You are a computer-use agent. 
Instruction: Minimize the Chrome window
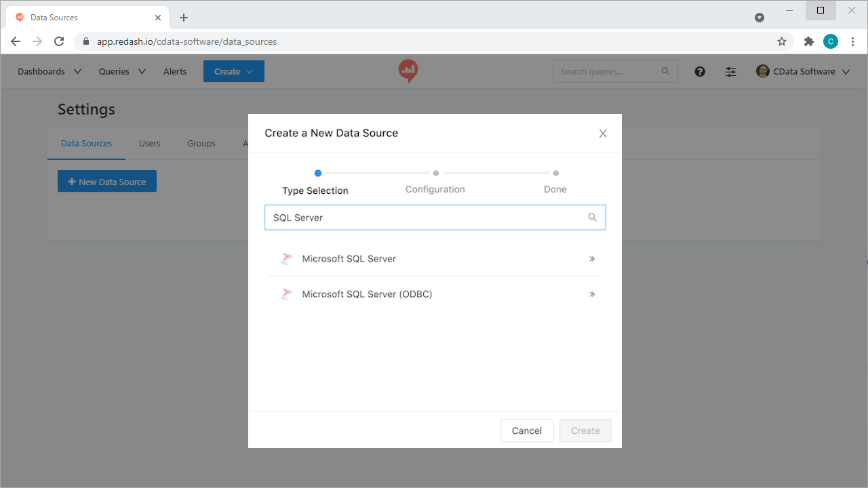(x=789, y=10)
